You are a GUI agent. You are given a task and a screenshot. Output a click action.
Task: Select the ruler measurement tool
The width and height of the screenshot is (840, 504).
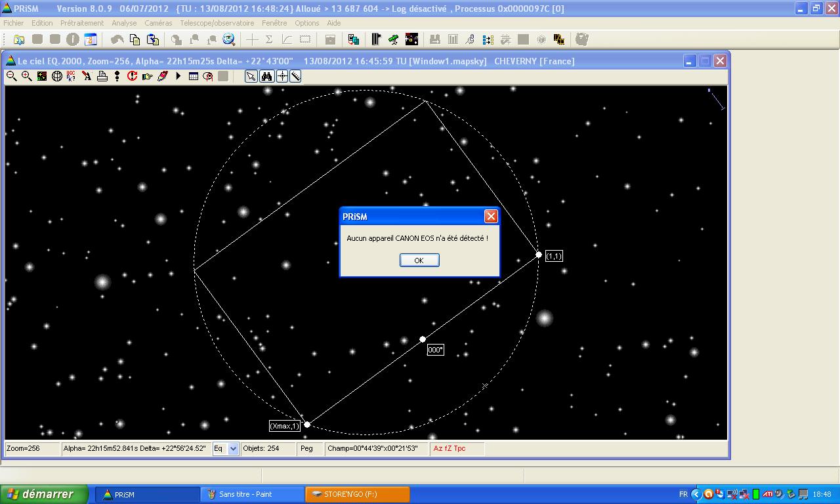click(296, 76)
